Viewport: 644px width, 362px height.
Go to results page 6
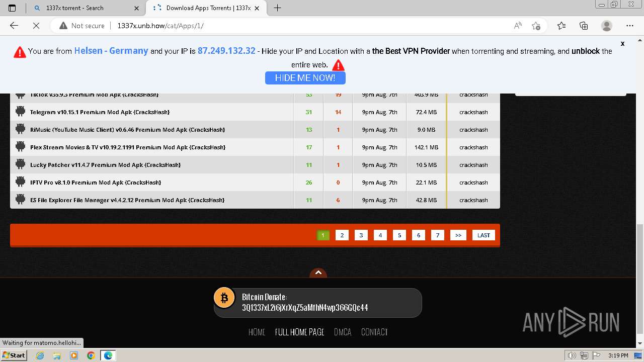coord(419,235)
